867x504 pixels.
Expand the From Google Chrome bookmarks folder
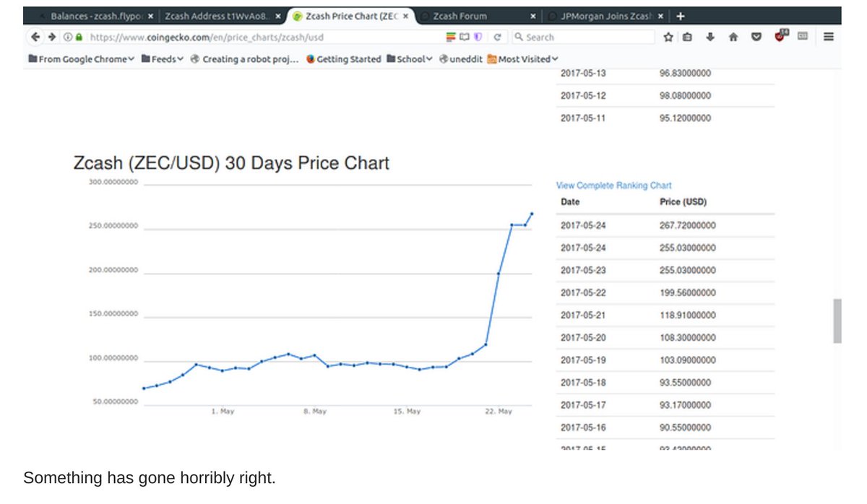point(82,59)
